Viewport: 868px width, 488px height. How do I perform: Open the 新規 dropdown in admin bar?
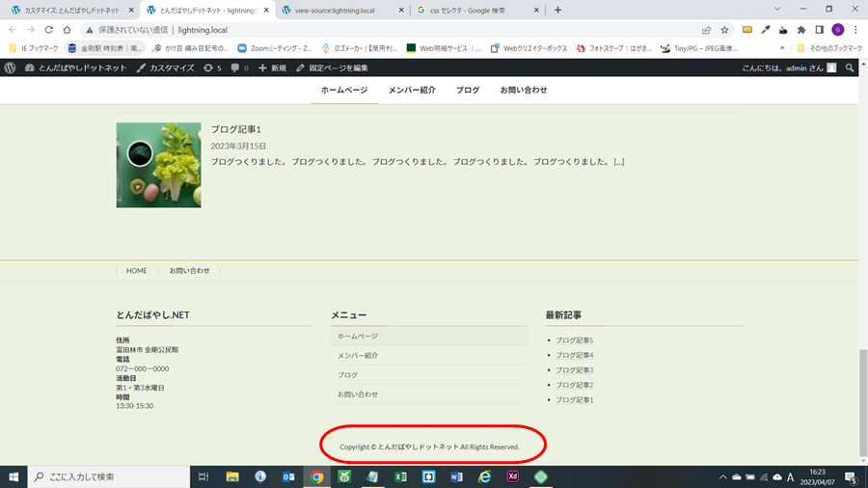pos(273,68)
